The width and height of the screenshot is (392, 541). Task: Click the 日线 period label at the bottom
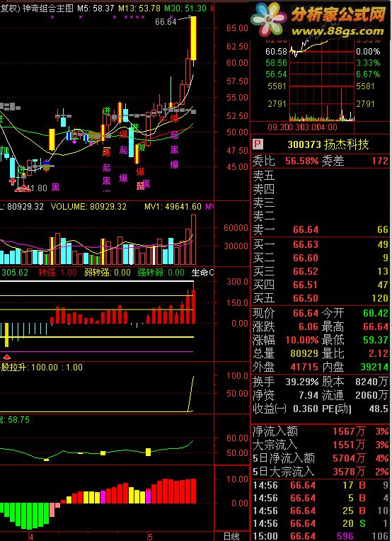[x=231, y=537]
